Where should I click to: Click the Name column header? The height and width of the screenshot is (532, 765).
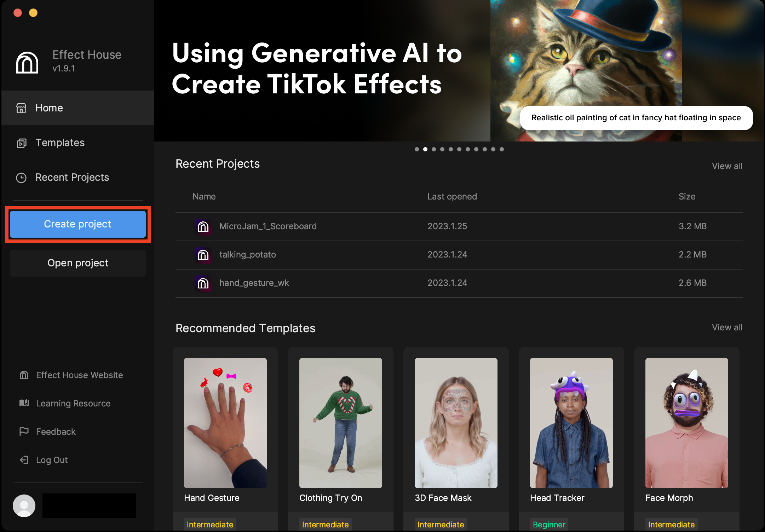point(204,197)
